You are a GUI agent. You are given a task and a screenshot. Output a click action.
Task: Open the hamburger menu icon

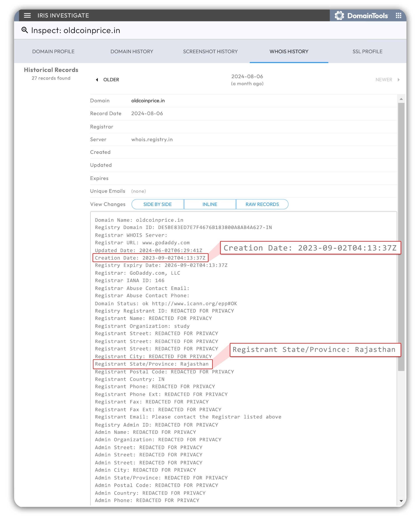click(x=27, y=16)
